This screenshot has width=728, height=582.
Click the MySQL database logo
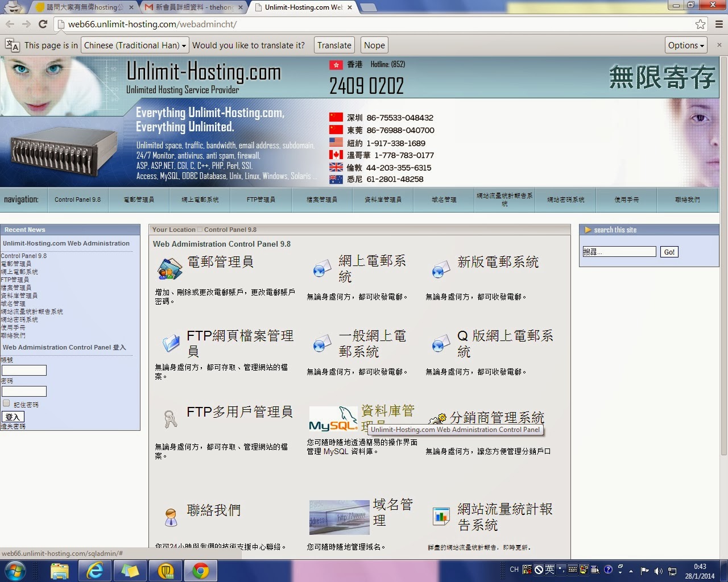(333, 419)
